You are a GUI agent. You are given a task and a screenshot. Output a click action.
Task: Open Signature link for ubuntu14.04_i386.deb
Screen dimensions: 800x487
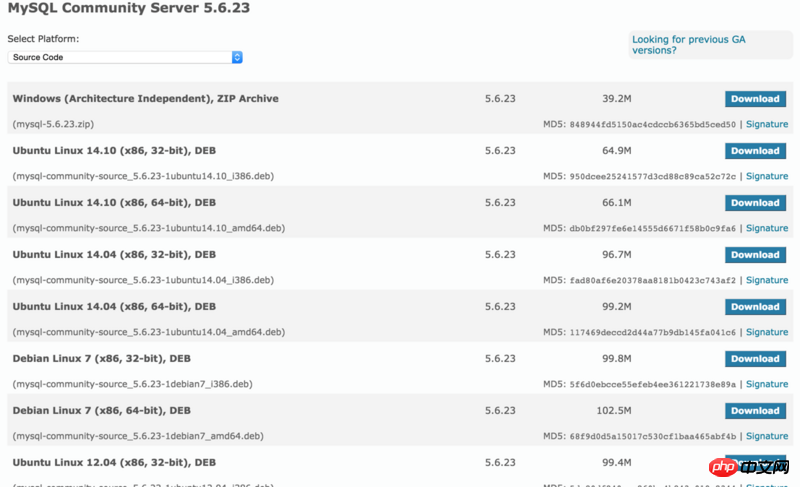click(767, 280)
